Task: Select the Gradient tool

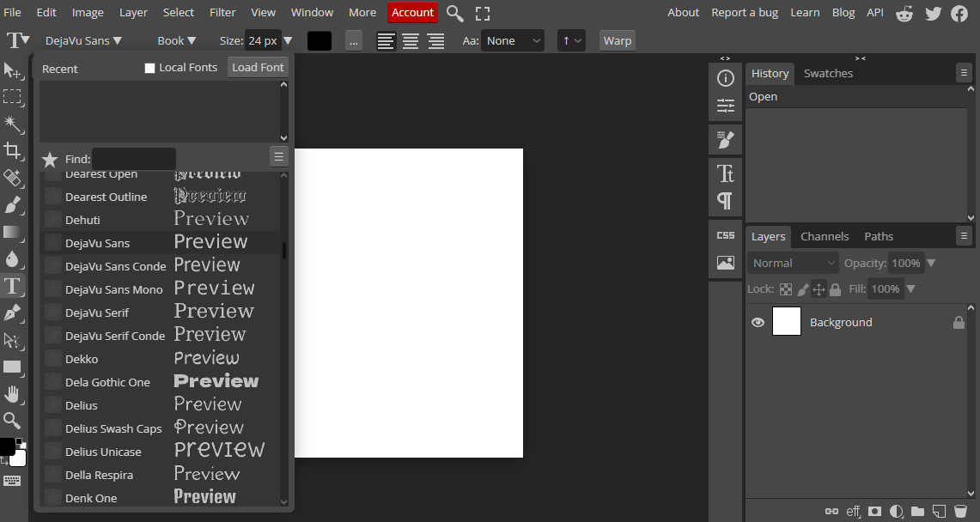Action: coord(12,233)
